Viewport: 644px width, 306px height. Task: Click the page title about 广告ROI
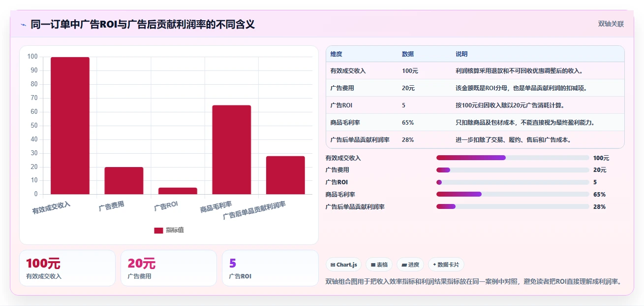click(143, 24)
